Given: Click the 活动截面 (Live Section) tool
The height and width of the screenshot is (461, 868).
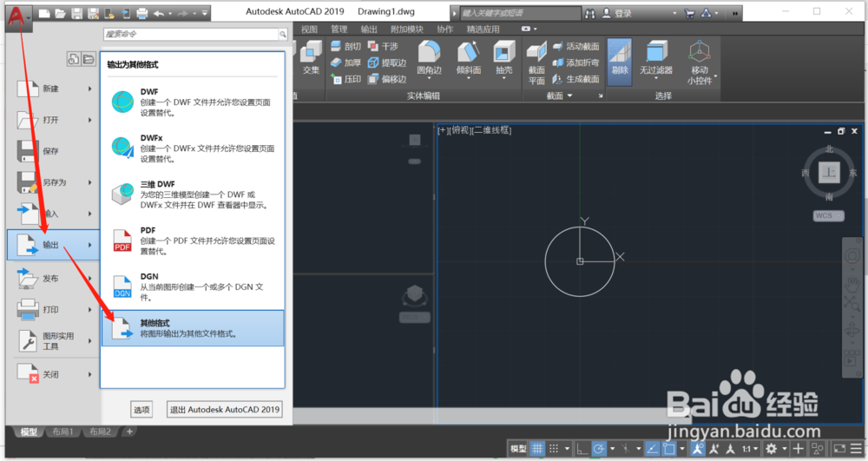Looking at the screenshot, I should pos(575,46).
